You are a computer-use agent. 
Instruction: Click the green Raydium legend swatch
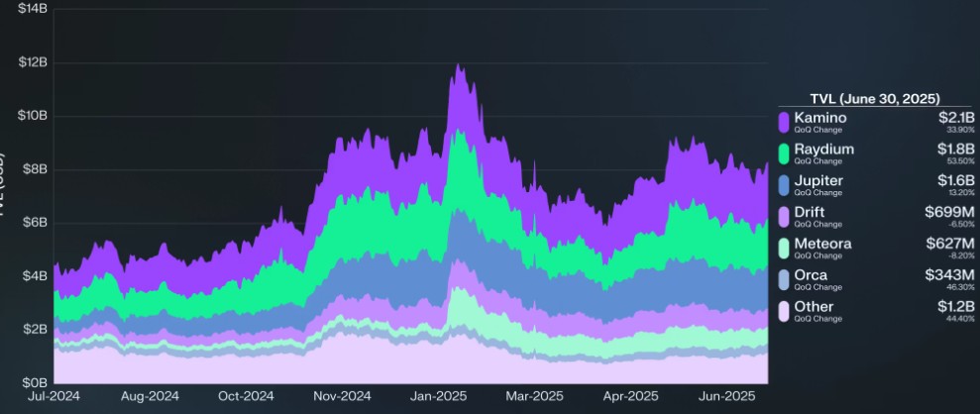click(784, 154)
